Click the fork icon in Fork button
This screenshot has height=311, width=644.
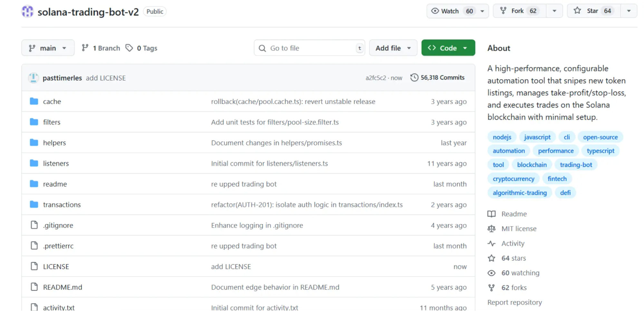(503, 11)
